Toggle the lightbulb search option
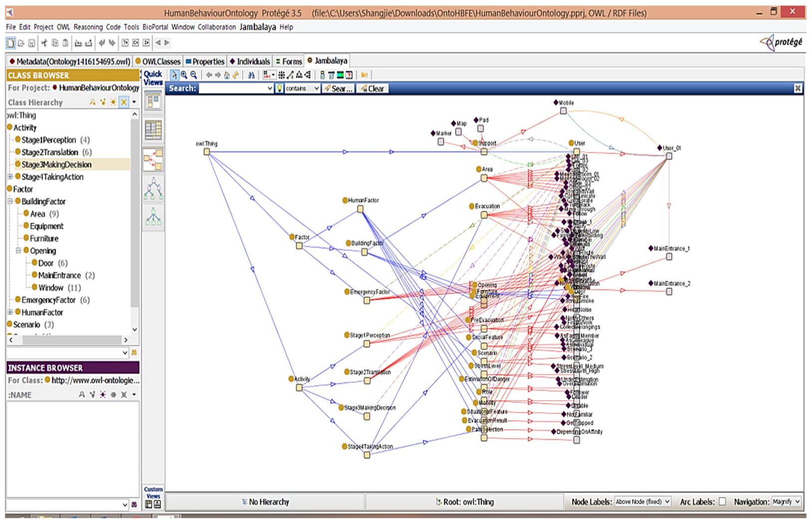The image size is (812, 525). [279, 88]
